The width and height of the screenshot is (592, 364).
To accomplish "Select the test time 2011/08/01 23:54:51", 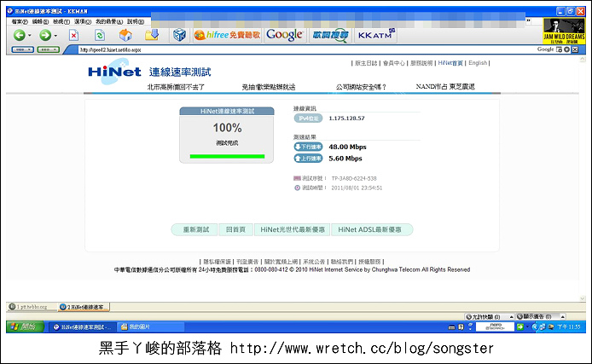I will click(357, 188).
